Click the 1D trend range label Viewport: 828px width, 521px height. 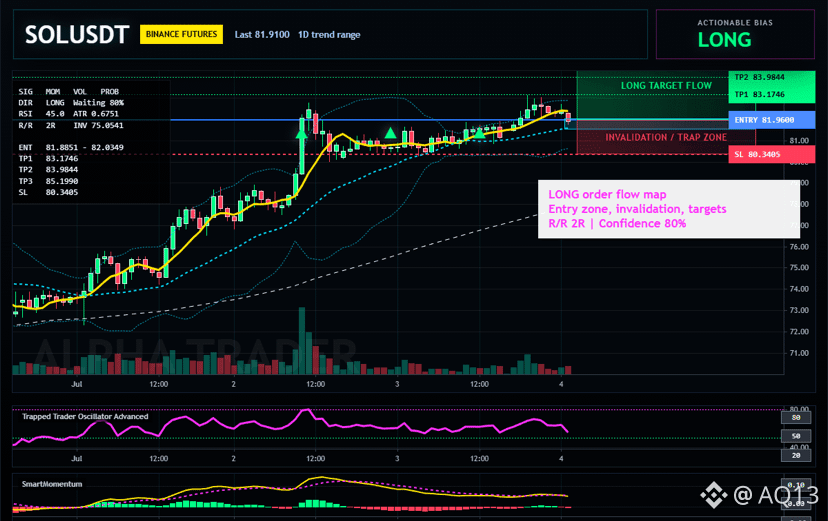(329, 35)
